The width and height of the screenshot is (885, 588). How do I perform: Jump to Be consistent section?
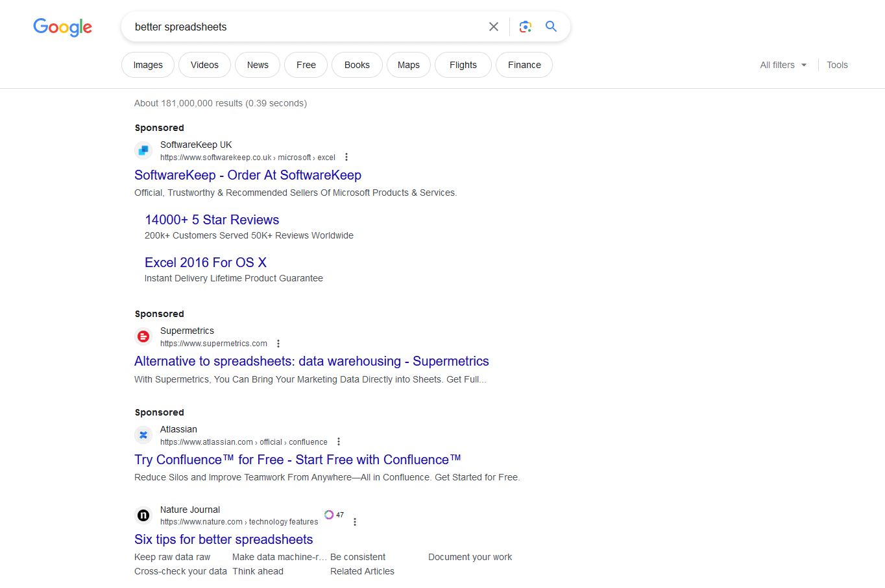[358, 557]
